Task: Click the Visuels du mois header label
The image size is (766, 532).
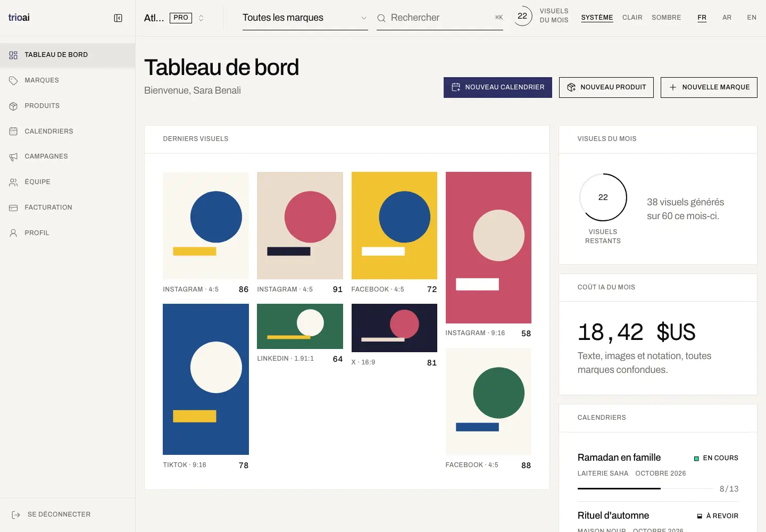Action: tap(607, 139)
